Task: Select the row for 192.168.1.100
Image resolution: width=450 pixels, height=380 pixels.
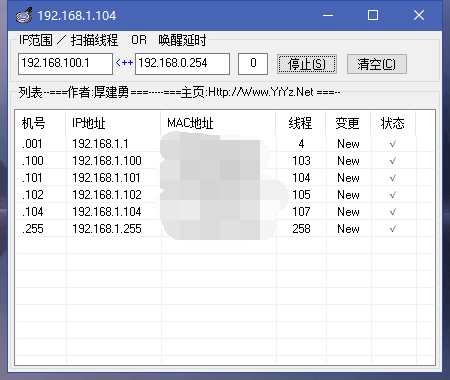Action: click(x=225, y=161)
